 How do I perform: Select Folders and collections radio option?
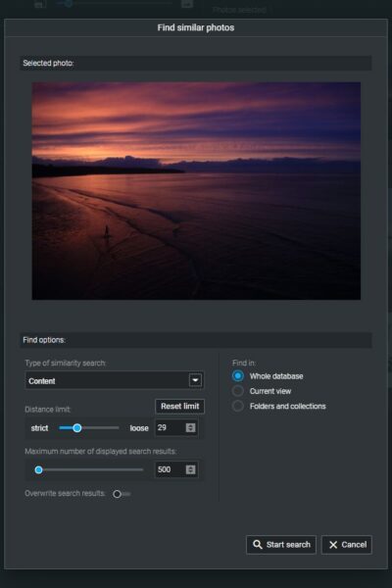(x=237, y=406)
